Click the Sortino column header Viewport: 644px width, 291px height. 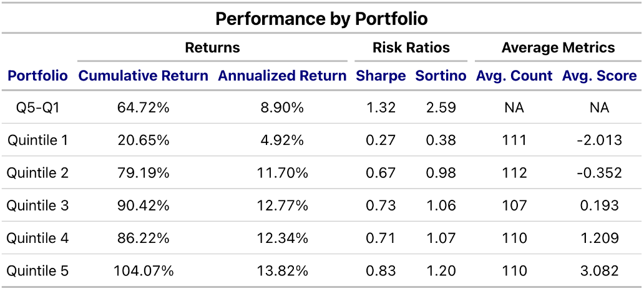(441, 76)
